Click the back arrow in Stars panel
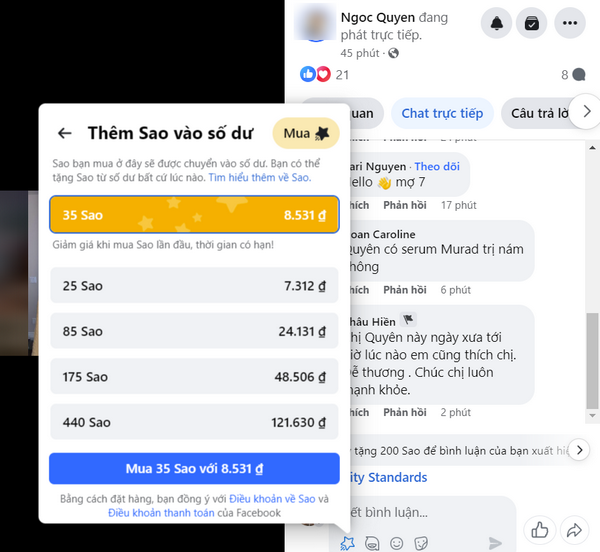The width and height of the screenshot is (600, 552). click(64, 133)
